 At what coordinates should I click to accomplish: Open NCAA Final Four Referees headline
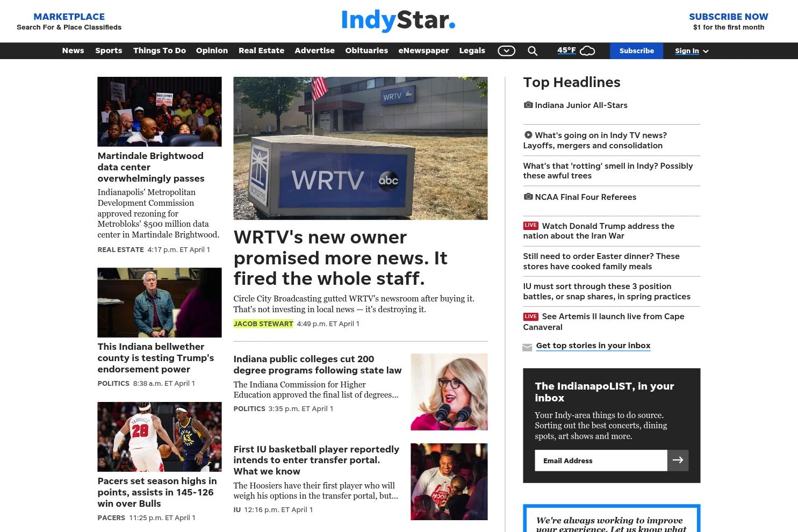[x=585, y=197]
